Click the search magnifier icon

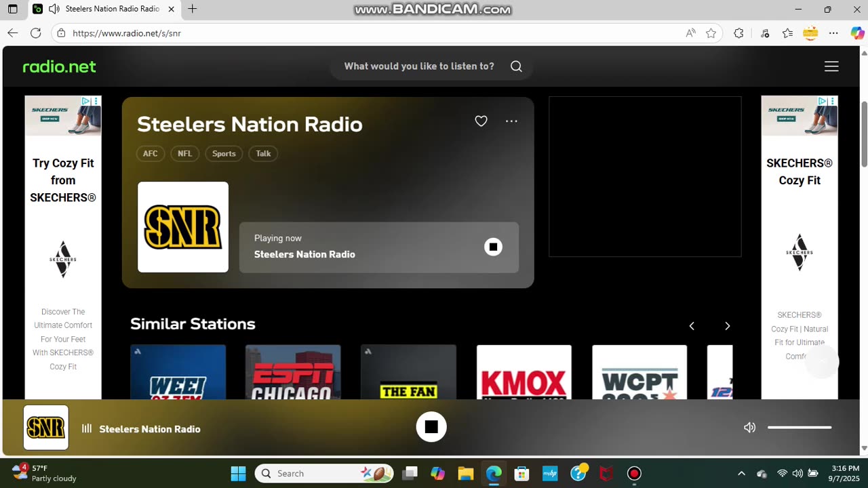pos(516,66)
